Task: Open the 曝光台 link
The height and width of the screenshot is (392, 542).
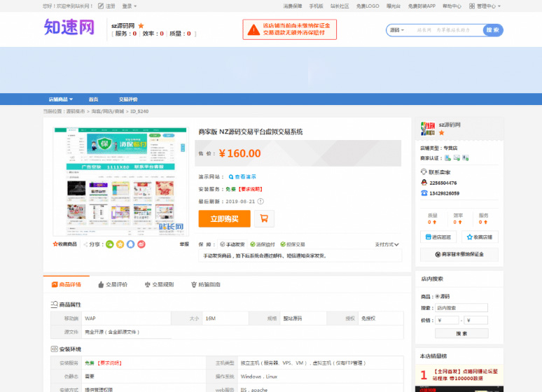Action: coord(394,6)
